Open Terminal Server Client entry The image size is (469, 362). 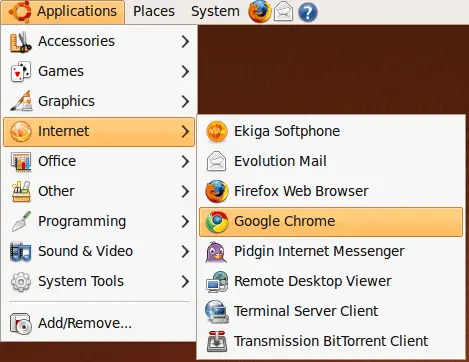[x=331, y=311]
